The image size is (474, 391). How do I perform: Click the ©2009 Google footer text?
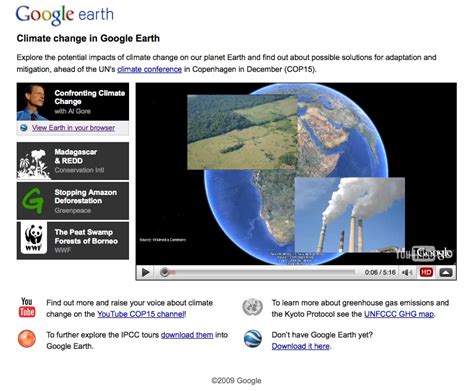click(x=236, y=380)
